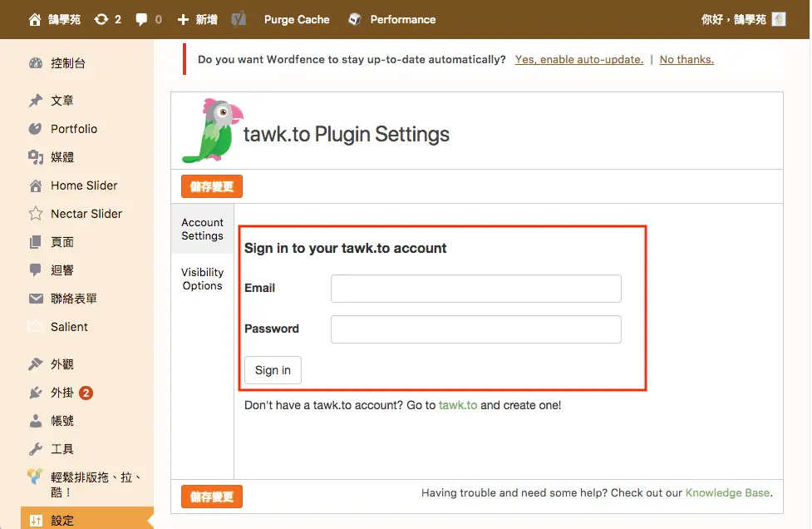Click Yes, enable auto-update link
812x529 pixels.
(x=579, y=60)
